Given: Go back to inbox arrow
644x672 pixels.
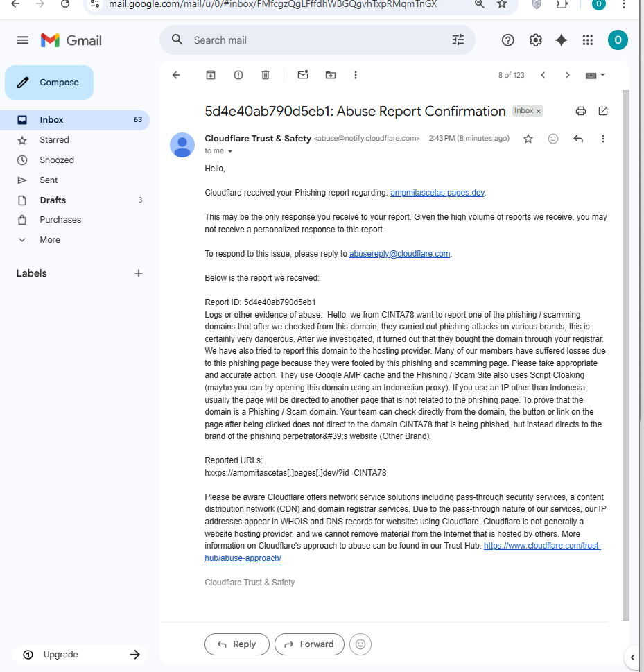Looking at the screenshot, I should [x=176, y=75].
